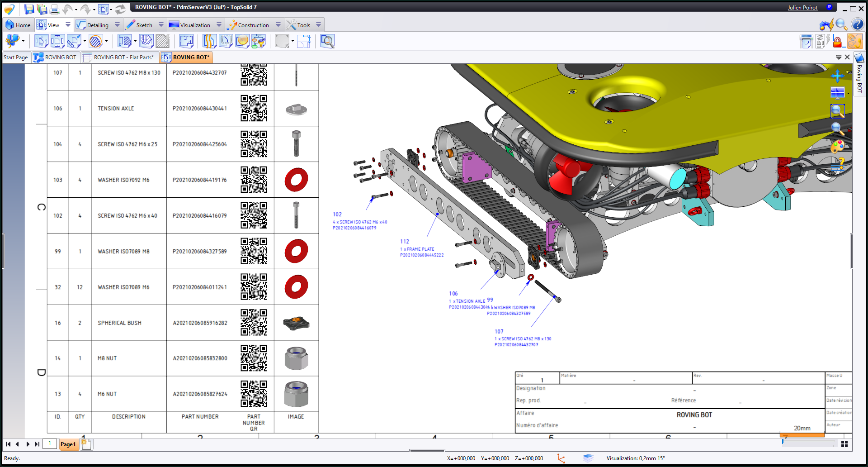Expand the Detailing tab dropdown arrow

click(117, 25)
